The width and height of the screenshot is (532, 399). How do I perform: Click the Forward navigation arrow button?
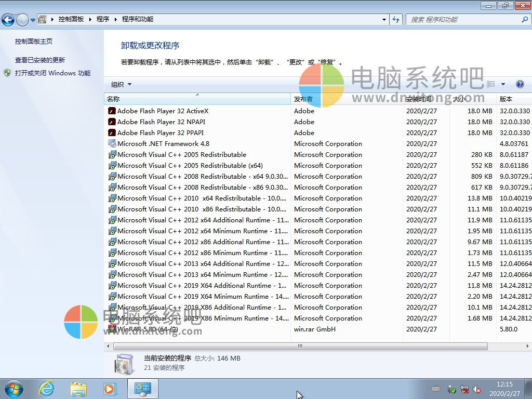point(22,20)
